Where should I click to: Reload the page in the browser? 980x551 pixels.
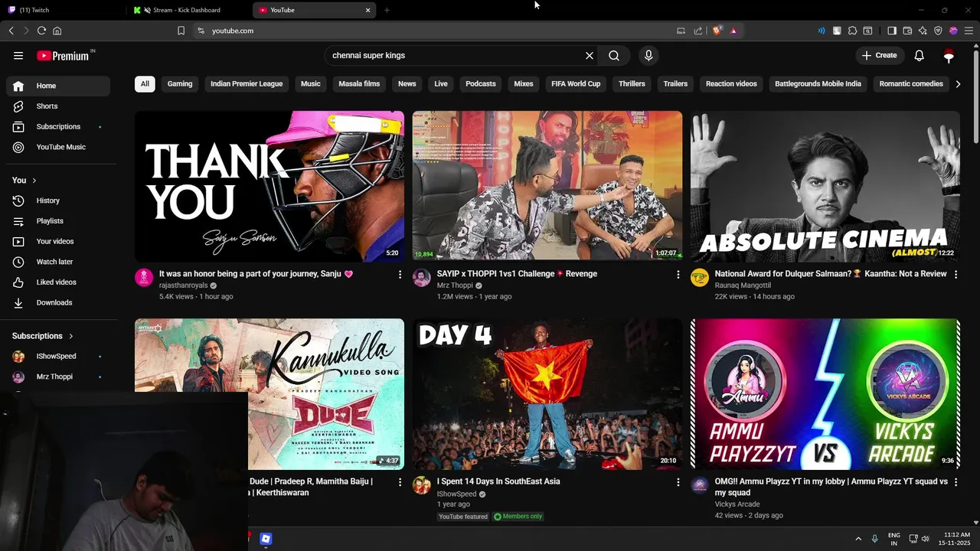(41, 31)
